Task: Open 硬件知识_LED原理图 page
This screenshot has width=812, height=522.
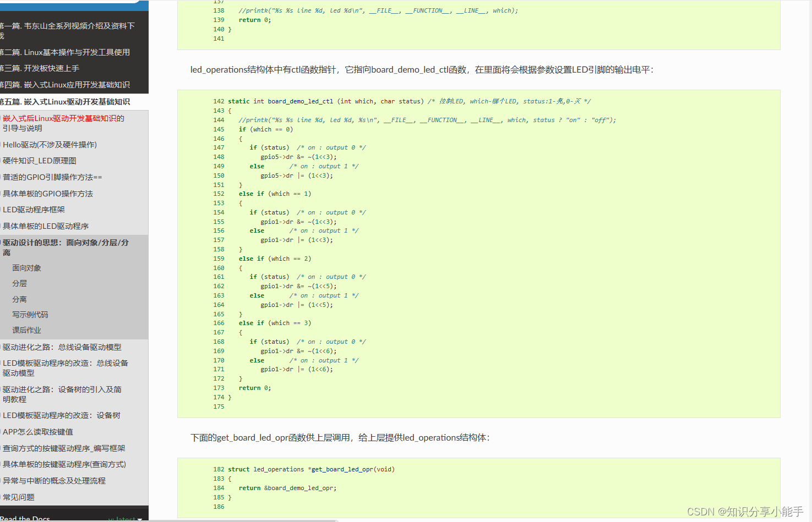Action: click(40, 161)
